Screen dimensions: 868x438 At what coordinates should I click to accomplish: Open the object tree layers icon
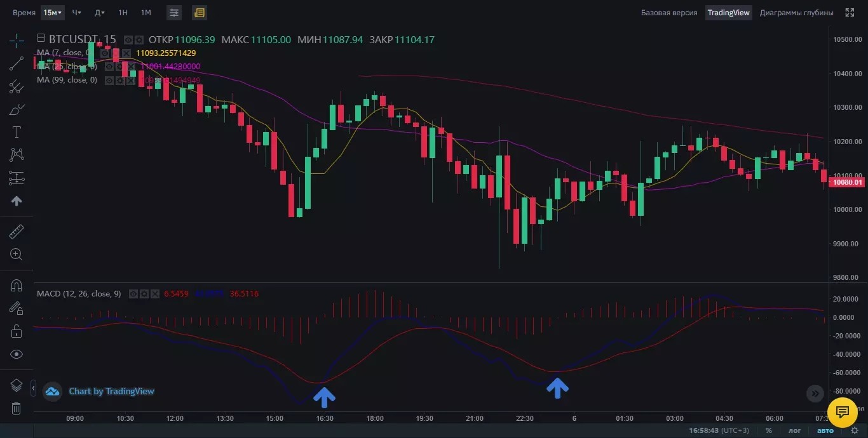tap(17, 386)
